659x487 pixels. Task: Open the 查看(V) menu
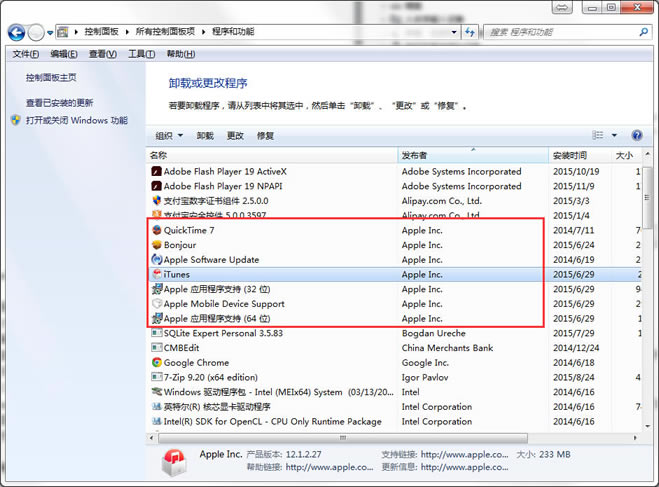coord(103,54)
